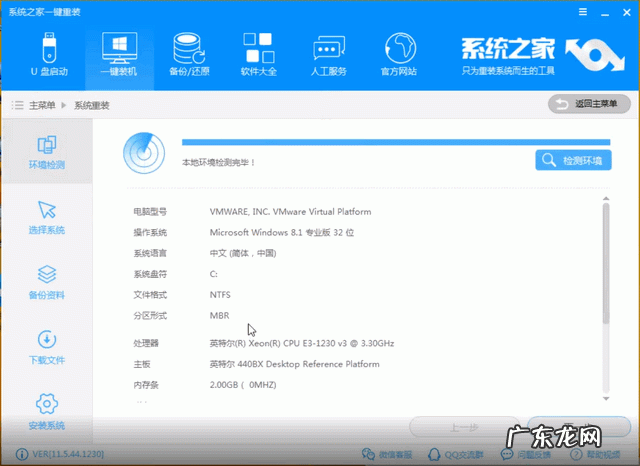Viewport: 640px width, 466px height.
Task: Close the 系统之家一键重装 window
Action: click(x=627, y=13)
